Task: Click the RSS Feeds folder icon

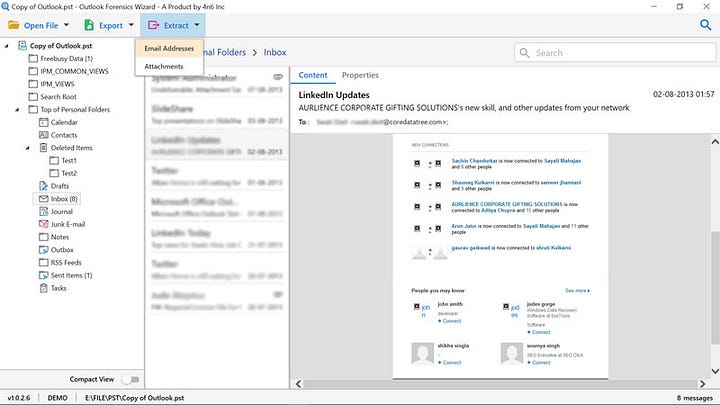Action: pos(44,263)
